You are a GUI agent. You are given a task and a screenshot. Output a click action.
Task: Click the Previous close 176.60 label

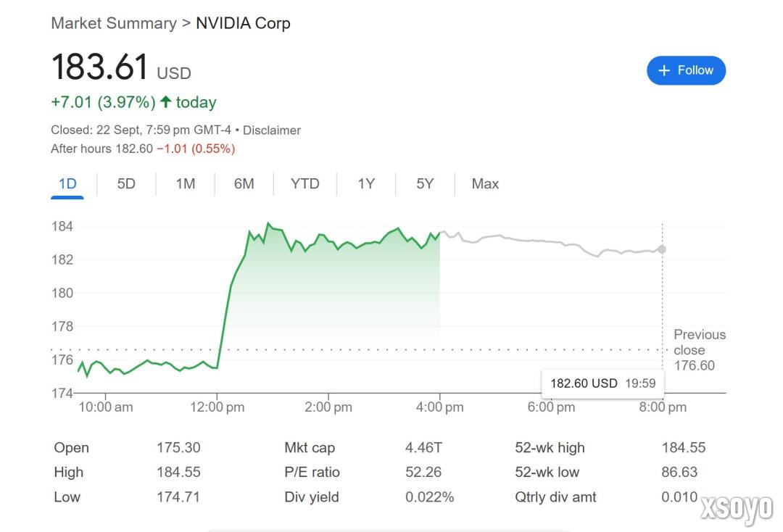coord(699,350)
